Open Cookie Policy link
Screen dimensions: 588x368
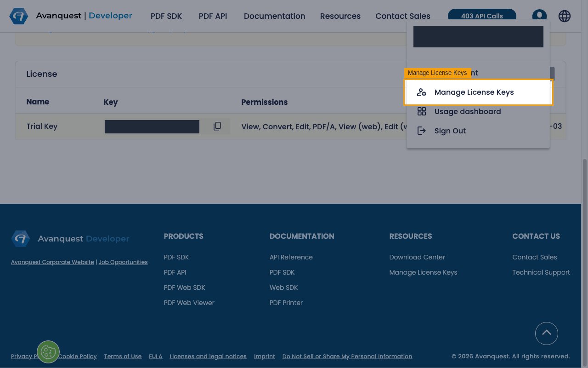coord(78,356)
